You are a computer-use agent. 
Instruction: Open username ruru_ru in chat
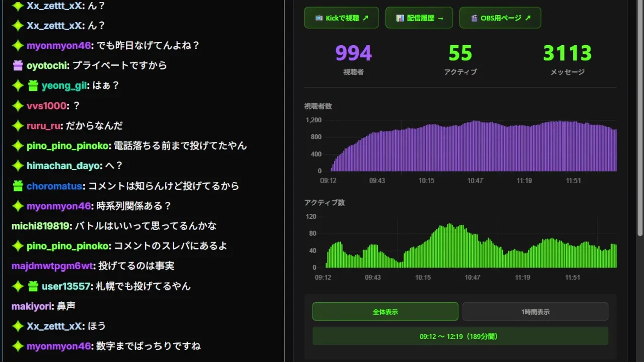(x=44, y=126)
